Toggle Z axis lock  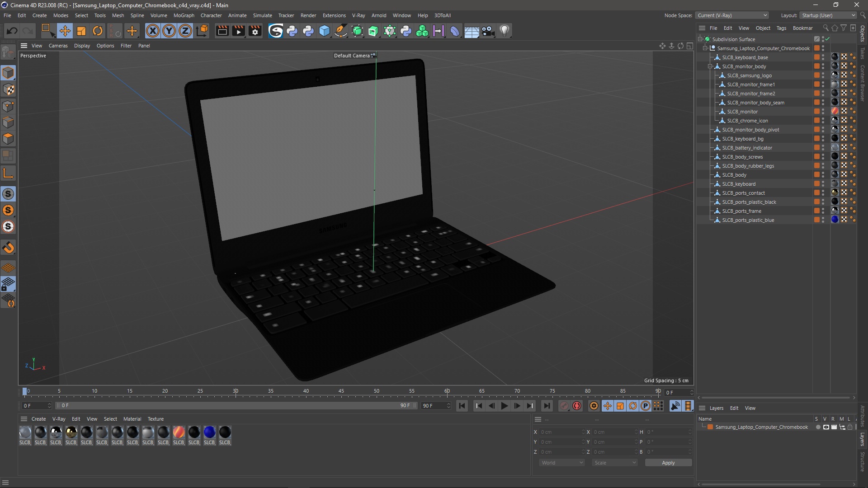pyautogui.click(x=185, y=31)
